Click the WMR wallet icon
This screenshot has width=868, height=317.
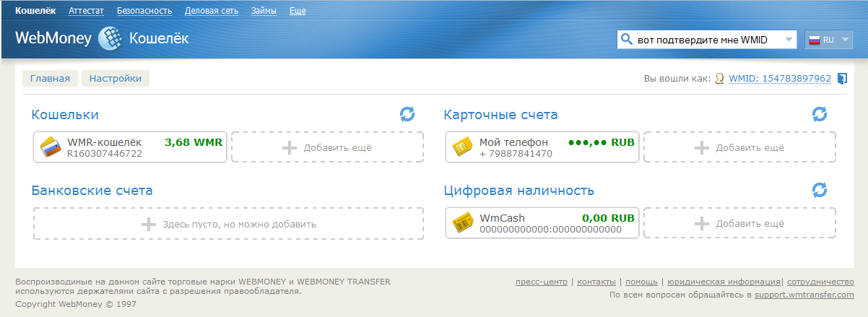click(50, 147)
